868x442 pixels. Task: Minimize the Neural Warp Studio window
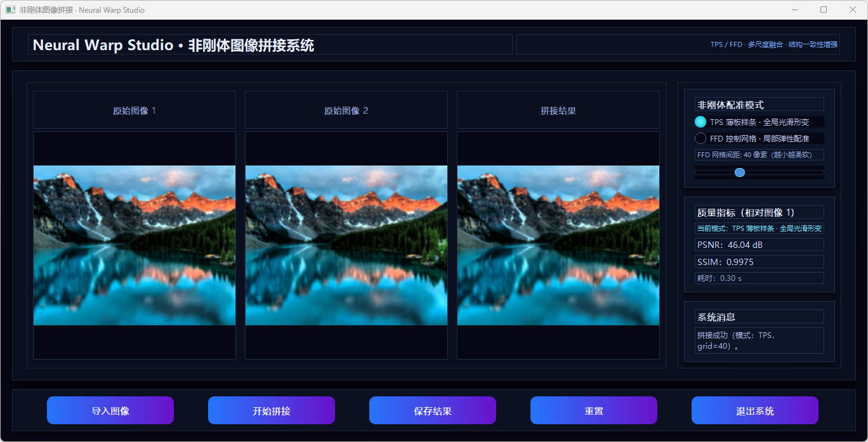point(795,10)
